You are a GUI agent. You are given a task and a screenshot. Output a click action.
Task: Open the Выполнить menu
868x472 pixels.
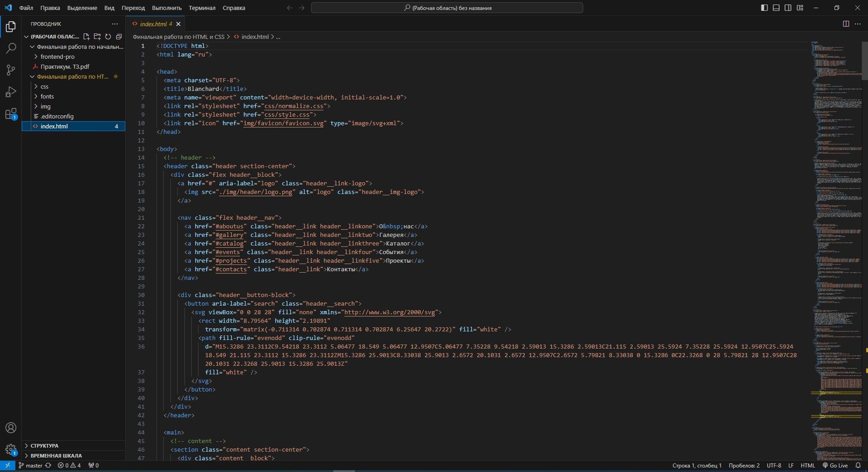click(x=167, y=8)
